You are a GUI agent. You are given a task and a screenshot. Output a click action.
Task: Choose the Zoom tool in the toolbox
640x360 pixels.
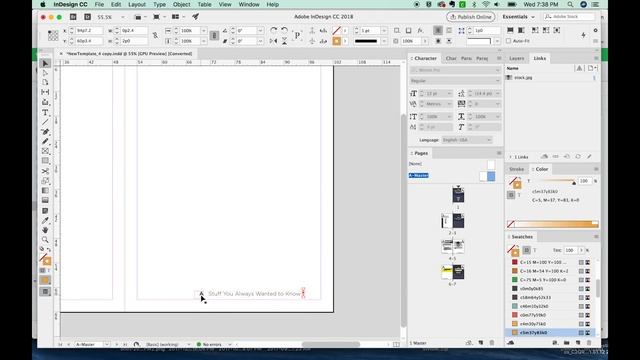pos(45,240)
